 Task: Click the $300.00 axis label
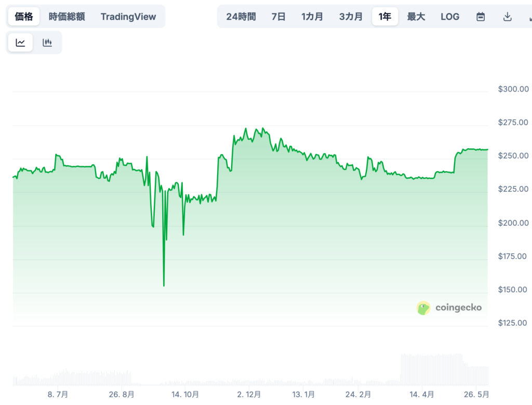click(x=513, y=89)
